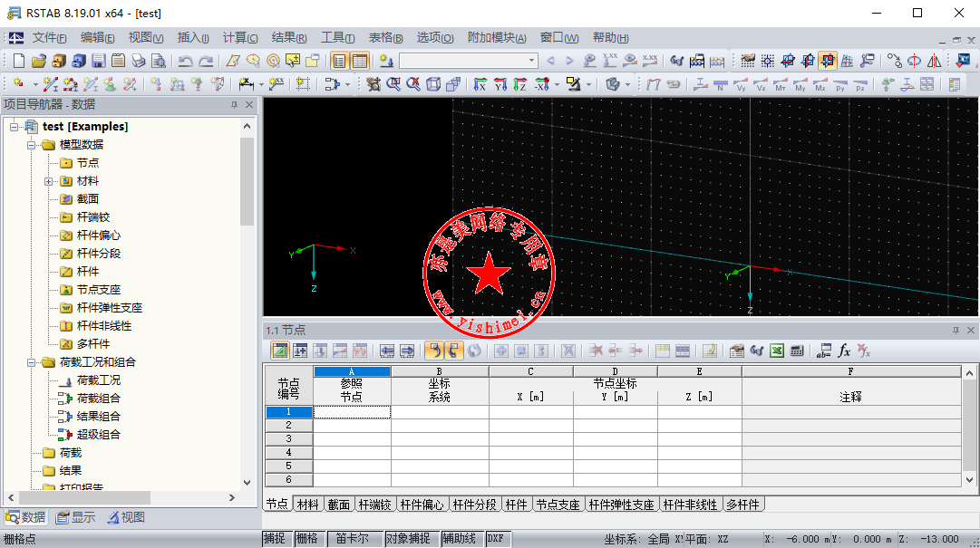
Task: Open the dimension tool dropdown arrow
Action: pyautogui.click(x=261, y=84)
